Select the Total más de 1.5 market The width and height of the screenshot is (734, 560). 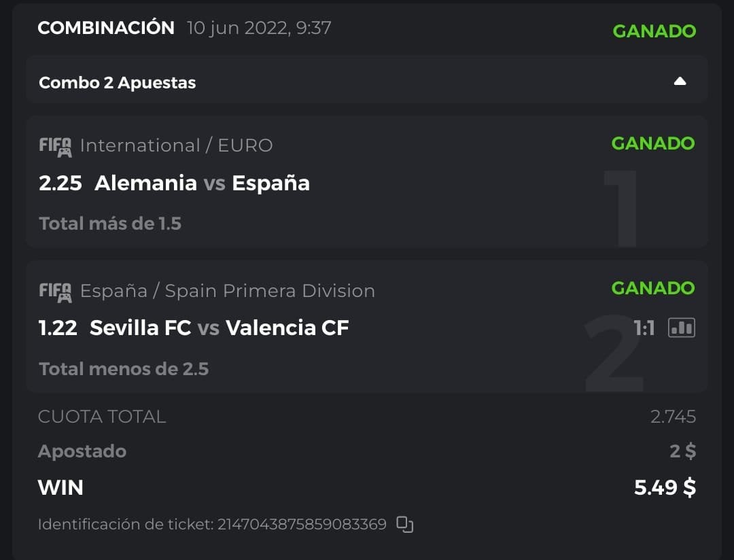click(110, 224)
